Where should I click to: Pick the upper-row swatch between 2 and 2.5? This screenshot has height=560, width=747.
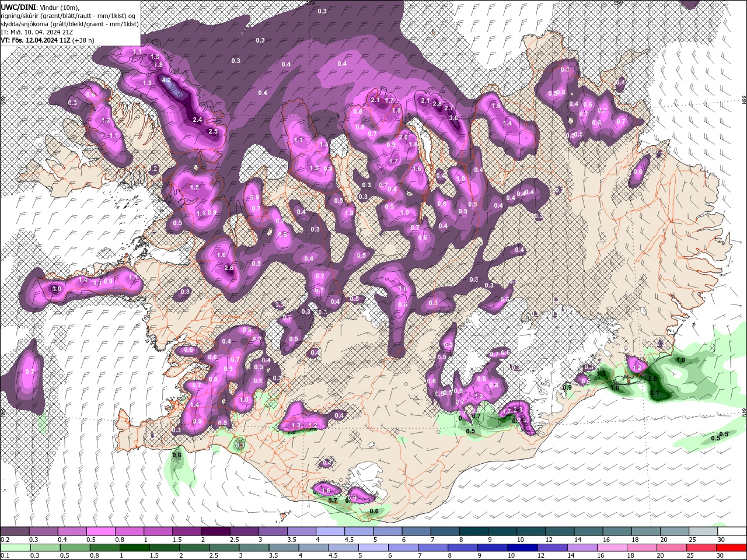pos(215,531)
